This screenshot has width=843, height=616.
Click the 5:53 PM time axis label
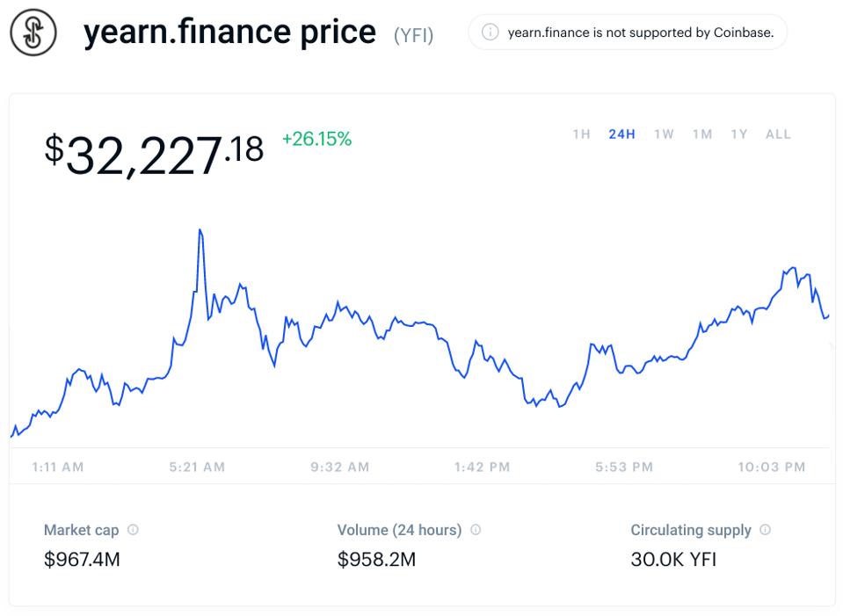click(x=624, y=467)
